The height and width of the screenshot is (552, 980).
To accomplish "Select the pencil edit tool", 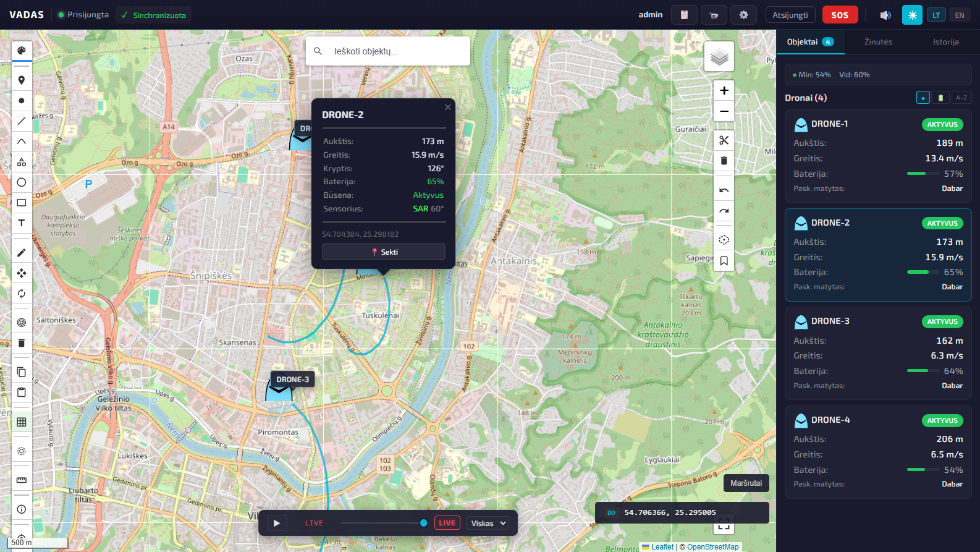I will coord(22,253).
